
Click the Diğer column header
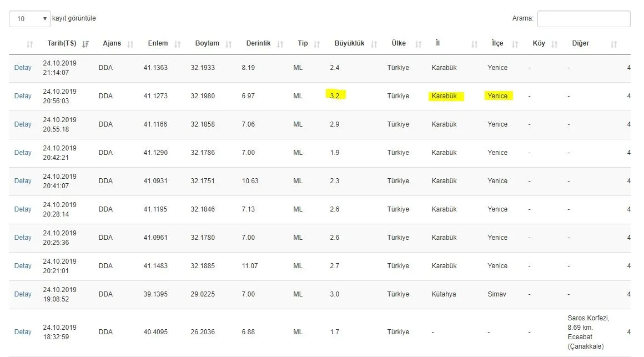pos(581,43)
